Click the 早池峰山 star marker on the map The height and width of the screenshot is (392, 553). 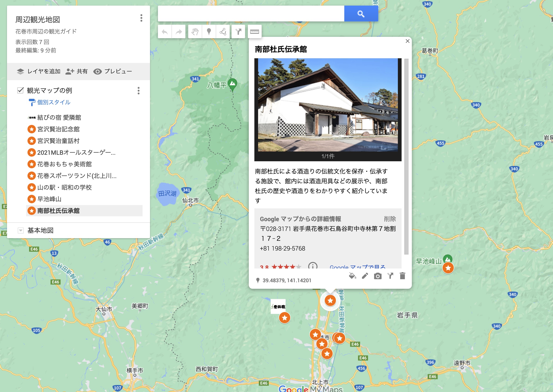tap(448, 268)
